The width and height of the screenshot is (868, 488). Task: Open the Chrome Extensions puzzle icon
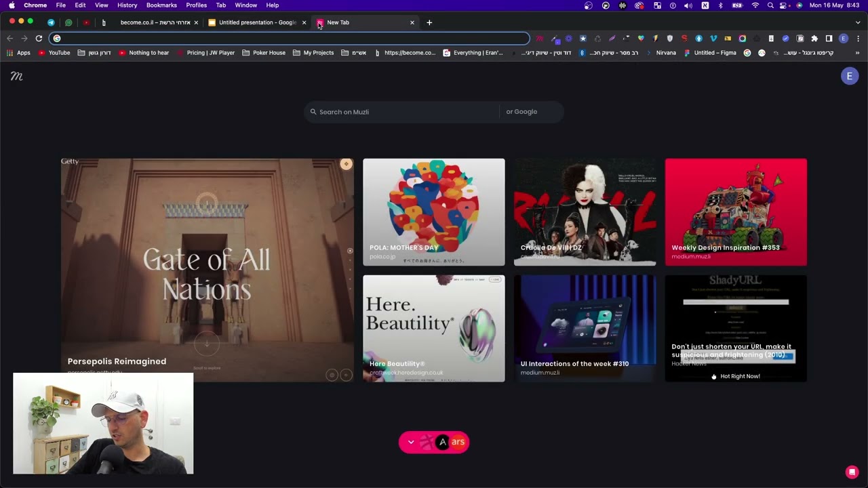tap(814, 39)
